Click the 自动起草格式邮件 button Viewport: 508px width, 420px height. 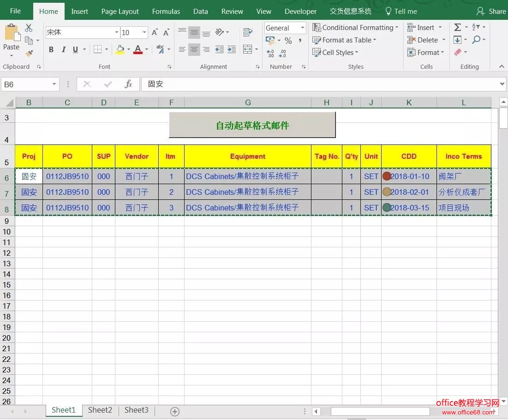(x=252, y=125)
